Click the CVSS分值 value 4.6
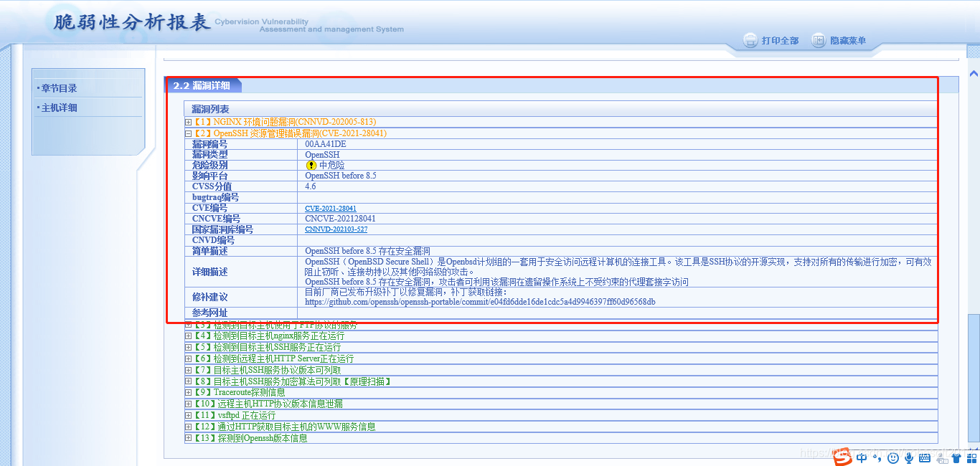 point(310,186)
